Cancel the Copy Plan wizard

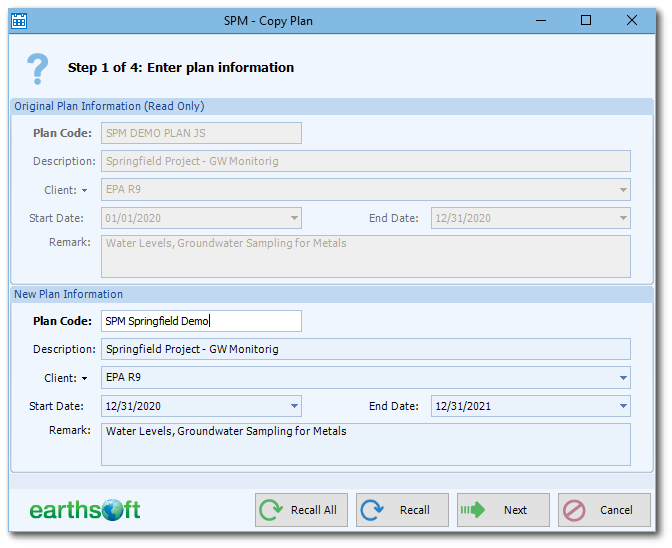604,510
